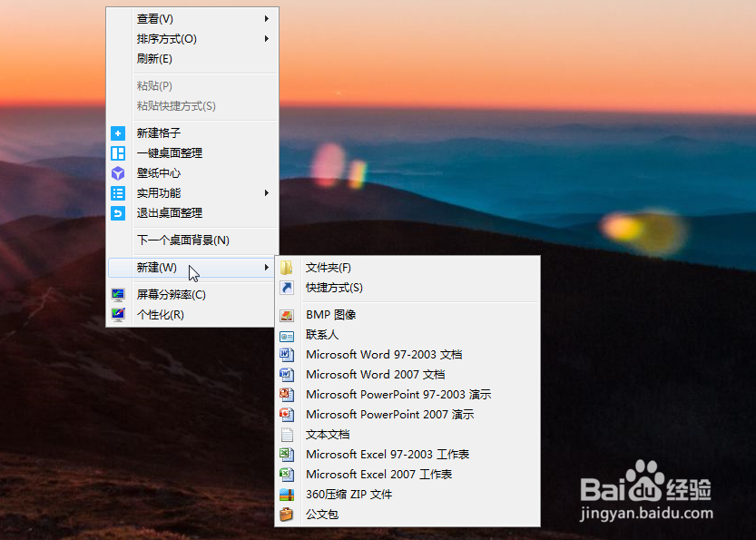Click the 公文包 briefcase icon
Screen dimensions: 756x540
click(287, 515)
